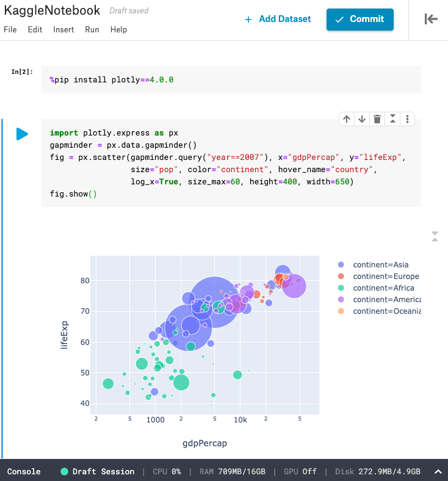This screenshot has height=481, width=448.
Task: Open the Console tab in status bar
Action: [24, 471]
